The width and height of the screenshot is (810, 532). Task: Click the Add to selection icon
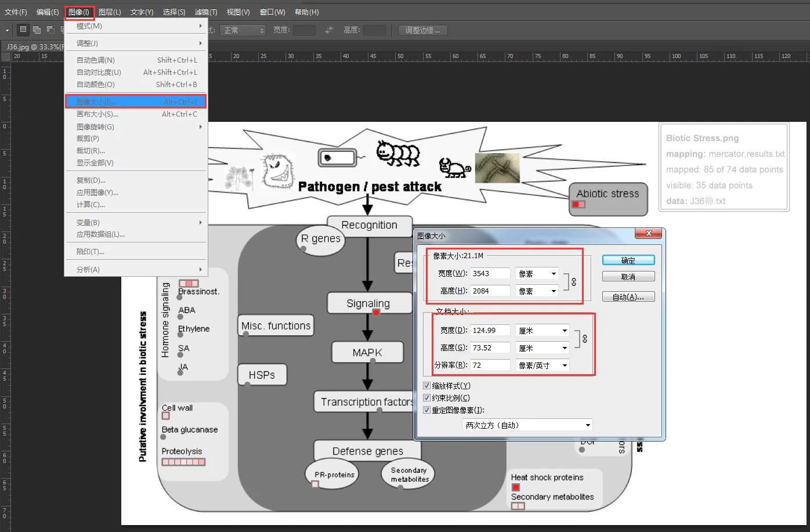(x=37, y=30)
